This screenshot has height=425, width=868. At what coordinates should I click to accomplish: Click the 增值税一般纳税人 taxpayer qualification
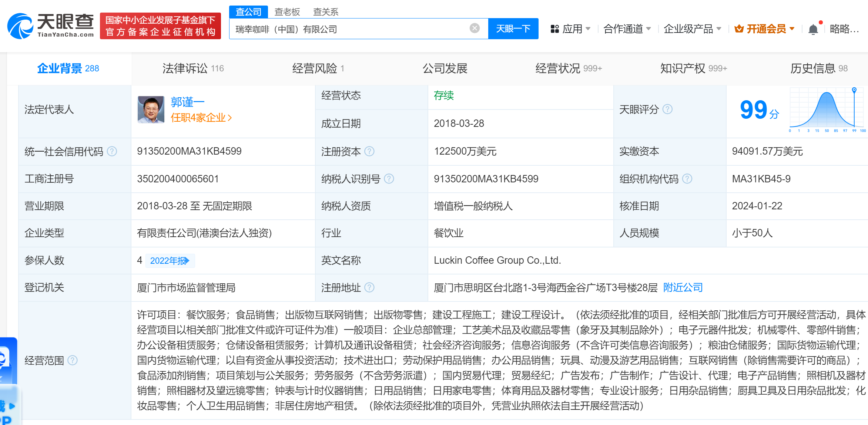[473, 206]
